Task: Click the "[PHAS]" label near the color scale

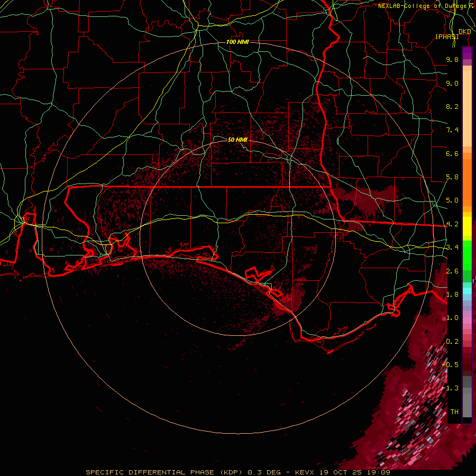Action: coord(447,36)
